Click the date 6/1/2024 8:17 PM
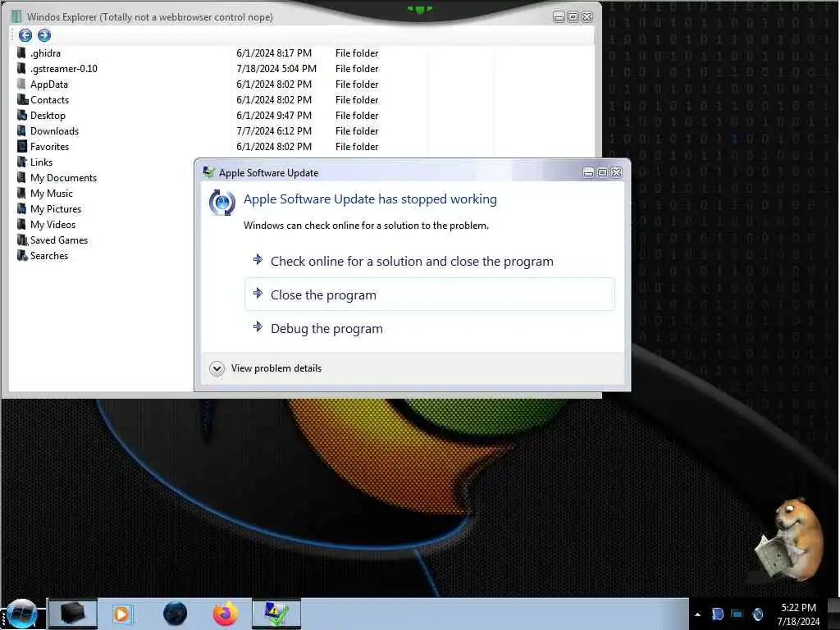 click(274, 53)
